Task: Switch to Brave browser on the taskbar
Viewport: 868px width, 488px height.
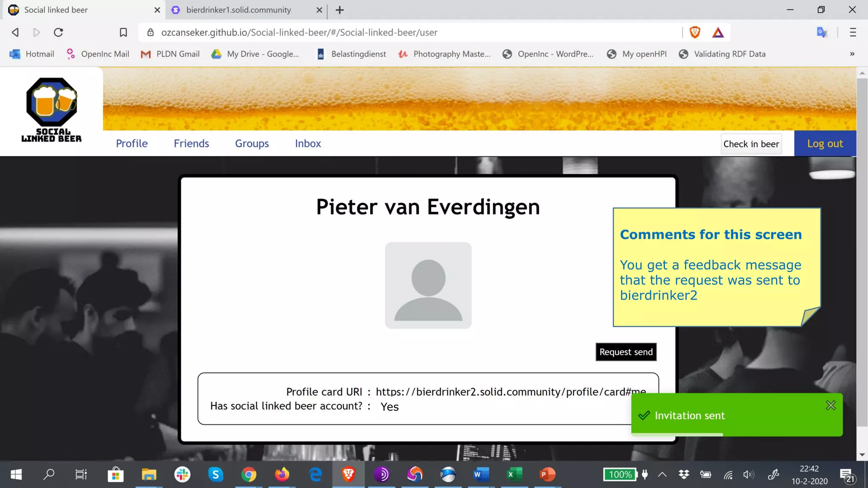Action: tap(348, 474)
